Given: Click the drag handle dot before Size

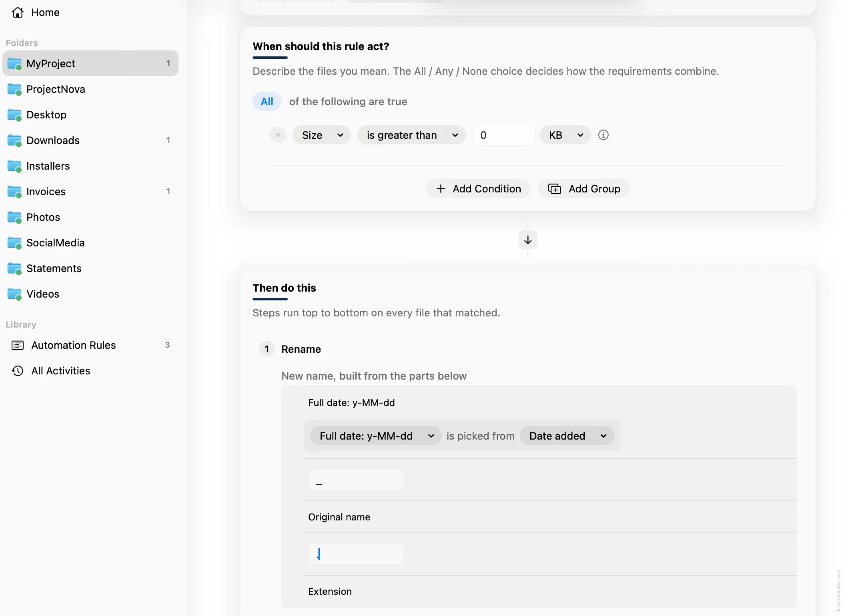Looking at the screenshot, I should [278, 135].
